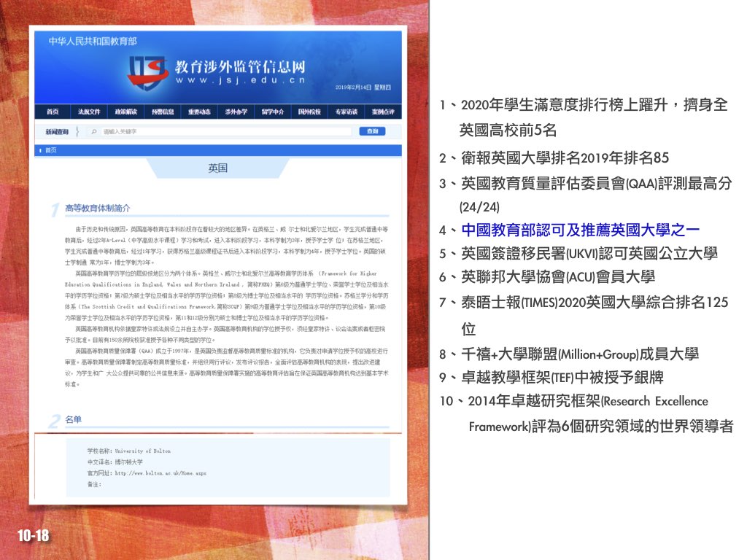This screenshot has height=560, width=747.
Task: Select 案例点评 in the navigation bar
Action: click(x=382, y=112)
